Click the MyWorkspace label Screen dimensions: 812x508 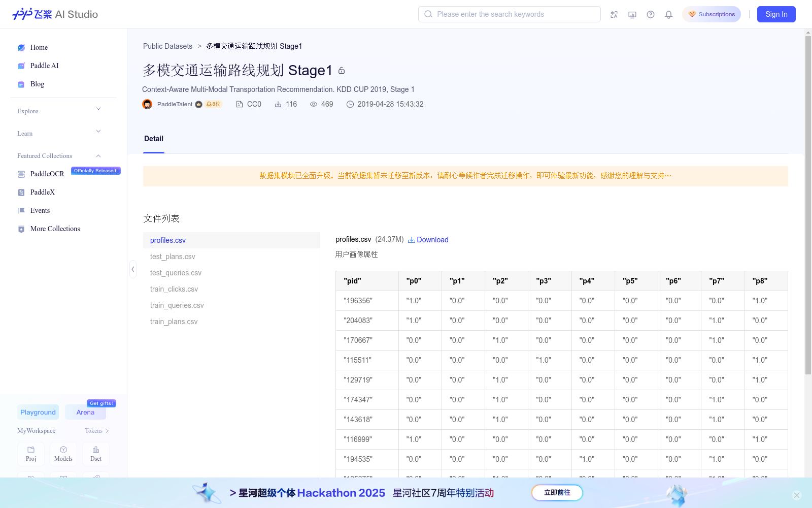37,431
